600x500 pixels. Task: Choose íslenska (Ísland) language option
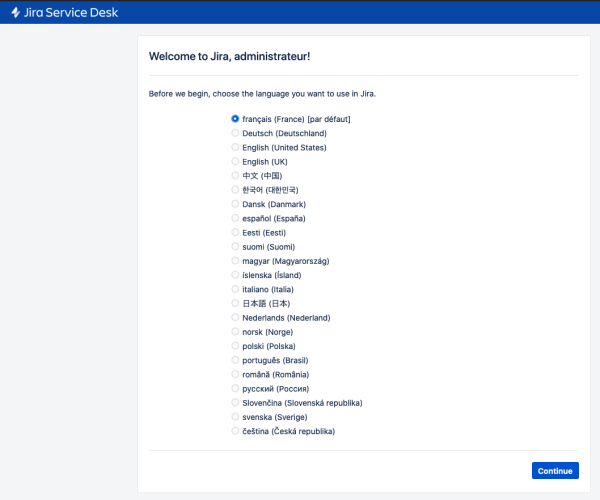point(235,275)
